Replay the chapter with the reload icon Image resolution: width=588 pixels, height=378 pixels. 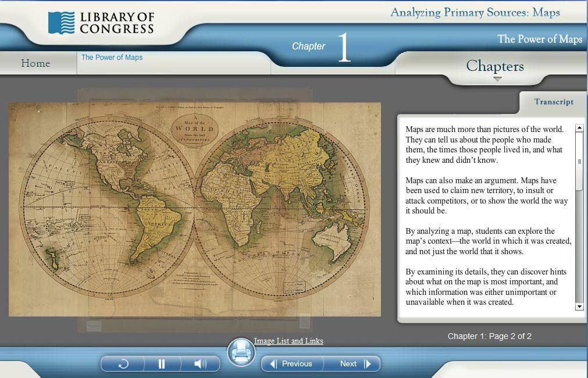coord(123,363)
